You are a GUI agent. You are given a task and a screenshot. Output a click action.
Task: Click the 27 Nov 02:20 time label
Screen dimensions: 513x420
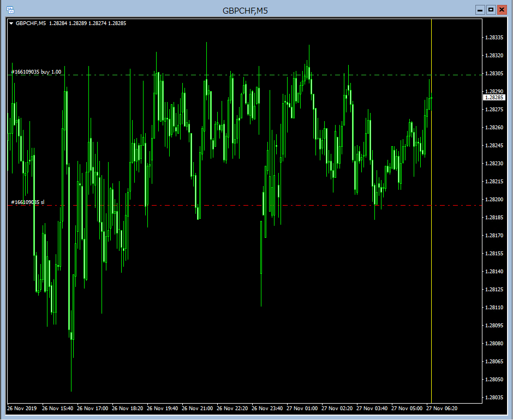(337, 408)
